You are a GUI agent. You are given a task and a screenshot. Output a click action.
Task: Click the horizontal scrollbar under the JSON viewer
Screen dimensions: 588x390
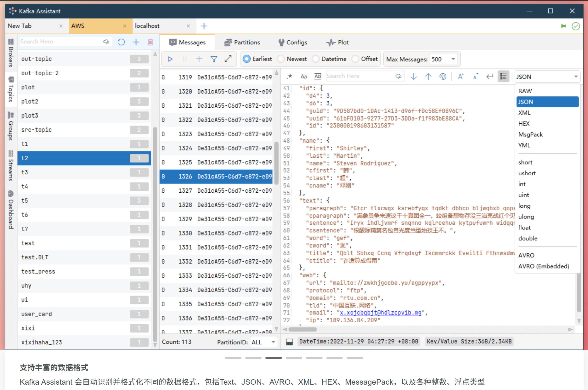(x=428, y=330)
